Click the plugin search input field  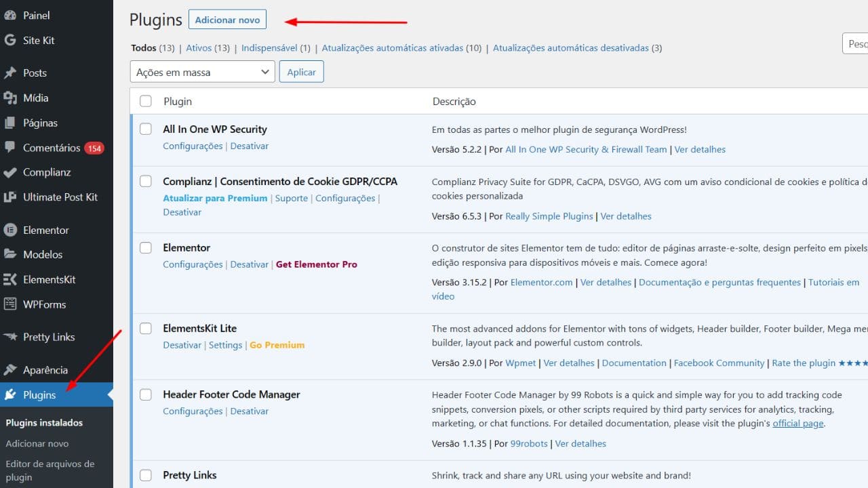pos(855,43)
